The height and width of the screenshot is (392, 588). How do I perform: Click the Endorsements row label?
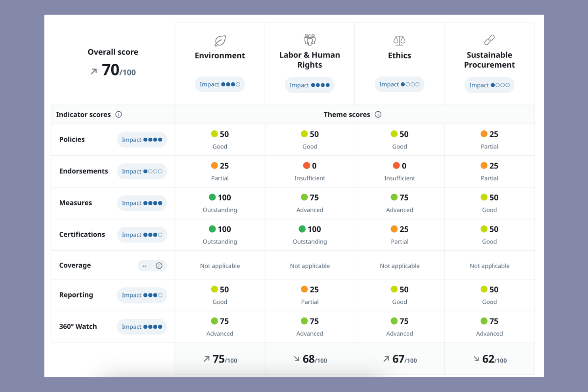[x=83, y=171]
